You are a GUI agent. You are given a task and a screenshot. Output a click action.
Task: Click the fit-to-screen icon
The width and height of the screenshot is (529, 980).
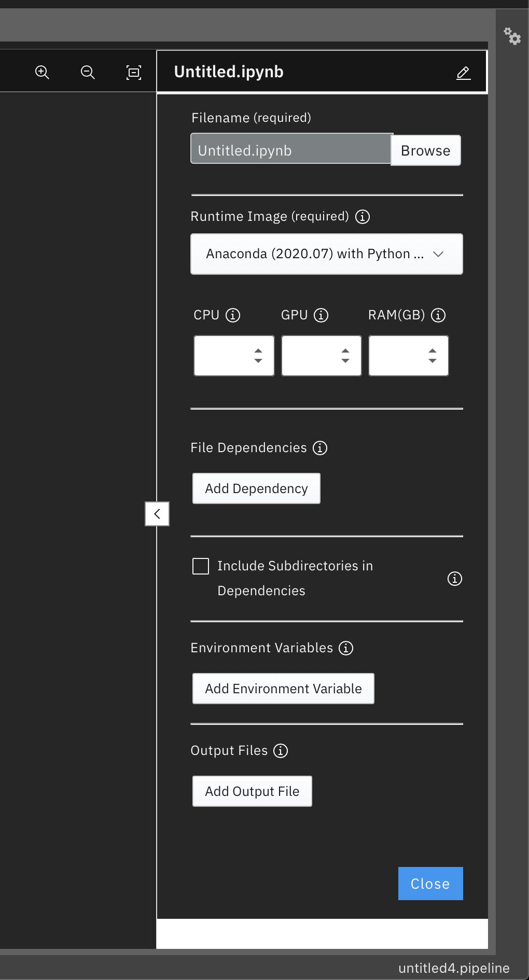click(133, 72)
